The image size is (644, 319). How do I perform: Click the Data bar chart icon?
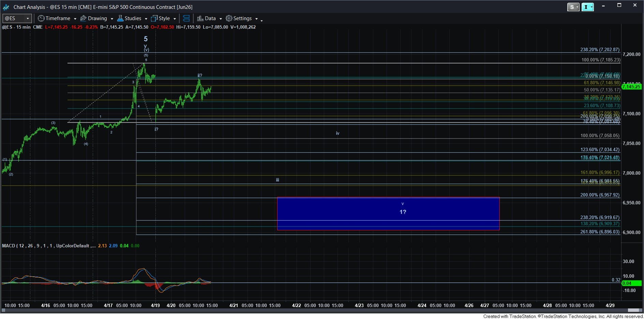pyautogui.click(x=200, y=18)
